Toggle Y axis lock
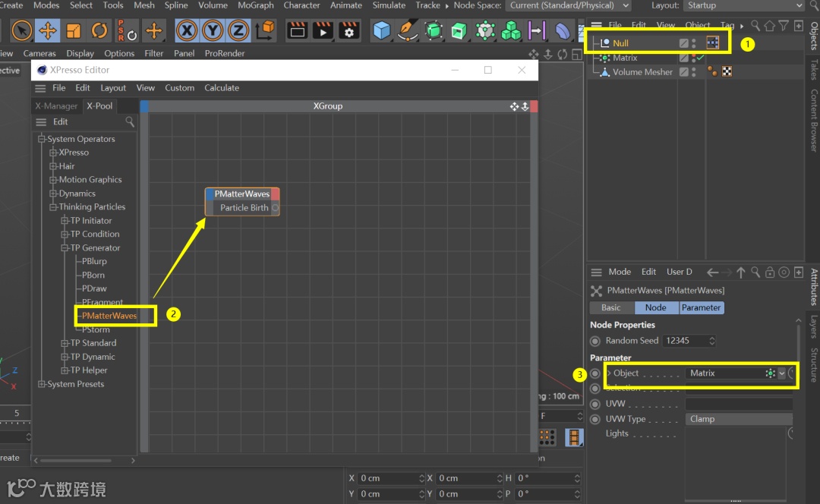 click(213, 31)
